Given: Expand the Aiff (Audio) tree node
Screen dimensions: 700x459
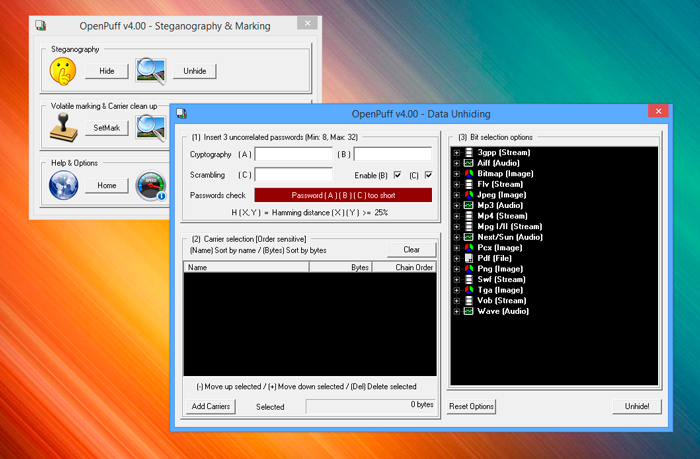Looking at the screenshot, I should (457, 163).
